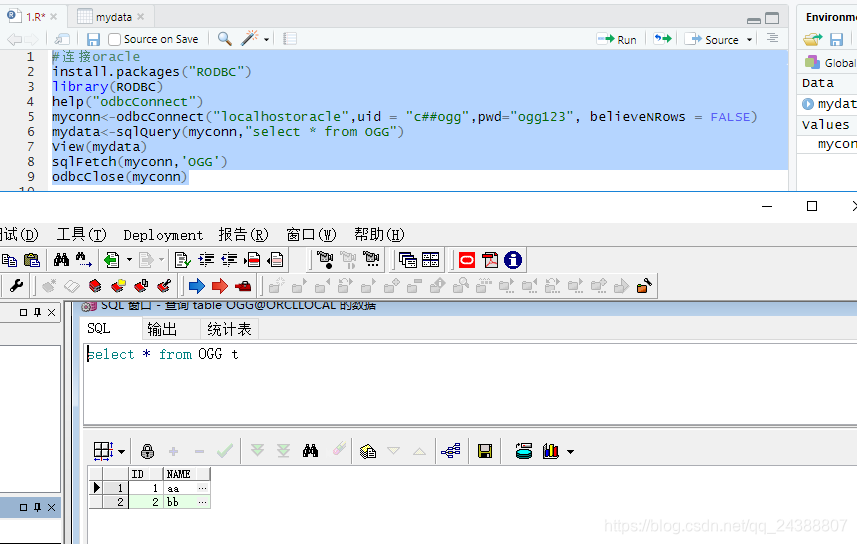This screenshot has height=544, width=857.
Task: Click the ID column header in result grid
Action: pyautogui.click(x=145, y=474)
